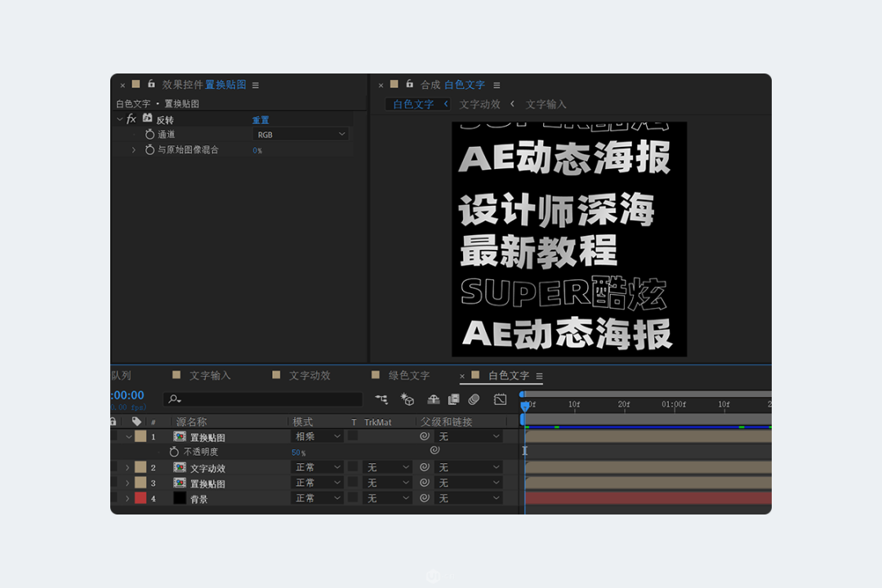Select the 白色文字 timeline tab
This screenshot has width=882, height=588.
point(509,376)
